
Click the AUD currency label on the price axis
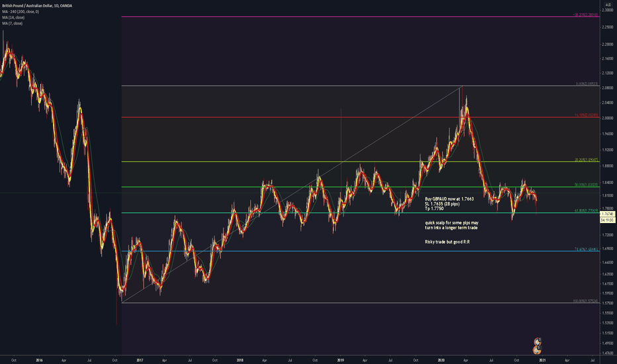pos(608,5)
